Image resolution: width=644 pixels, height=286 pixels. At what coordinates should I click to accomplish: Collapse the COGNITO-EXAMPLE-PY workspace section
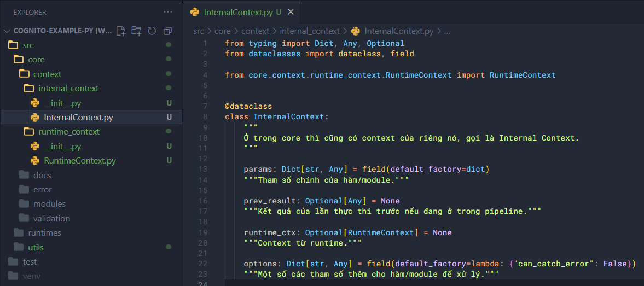tap(8, 31)
